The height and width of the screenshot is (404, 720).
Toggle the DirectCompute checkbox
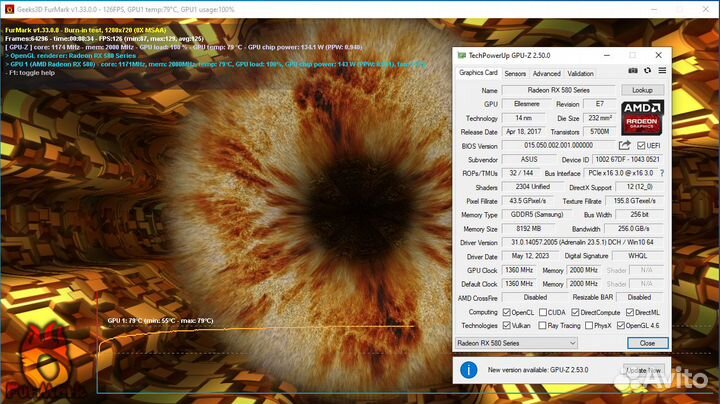coord(575,312)
